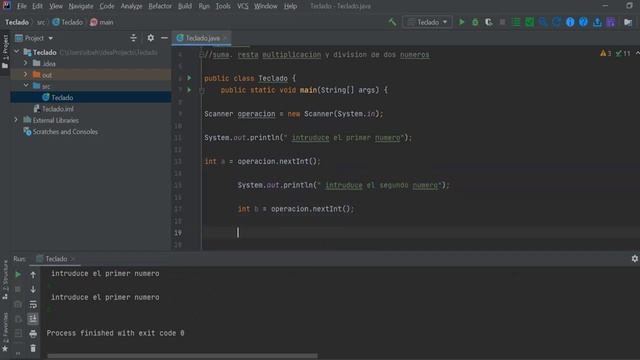Image resolution: width=640 pixels, height=360 pixels.
Task: Run Teclado with the green toolbar play icon
Action: pyautogui.click(x=462, y=22)
